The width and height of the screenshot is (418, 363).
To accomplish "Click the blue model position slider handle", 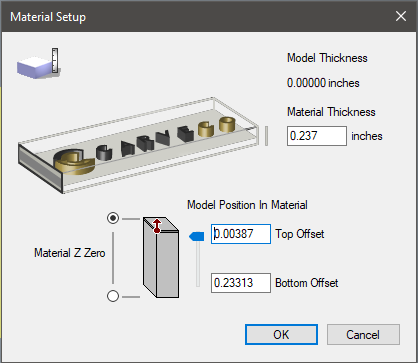I will pos(197,236).
